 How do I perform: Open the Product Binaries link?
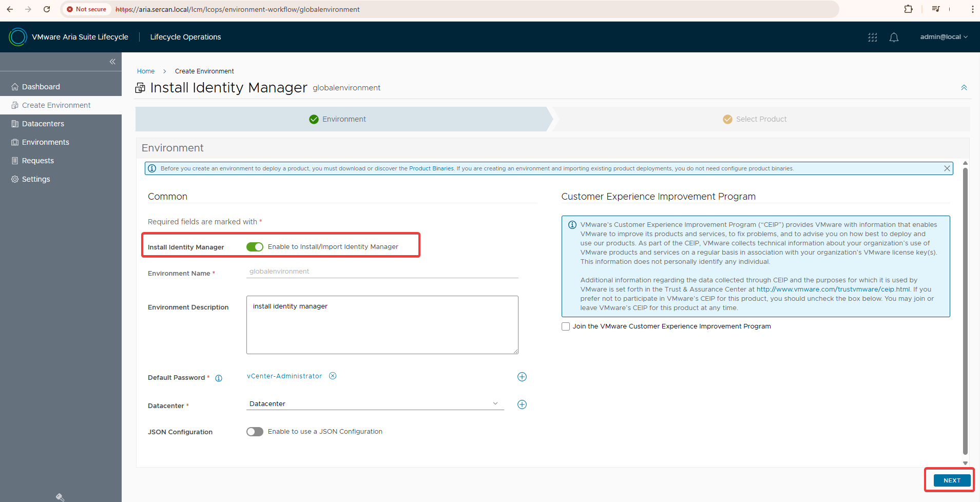(x=431, y=168)
